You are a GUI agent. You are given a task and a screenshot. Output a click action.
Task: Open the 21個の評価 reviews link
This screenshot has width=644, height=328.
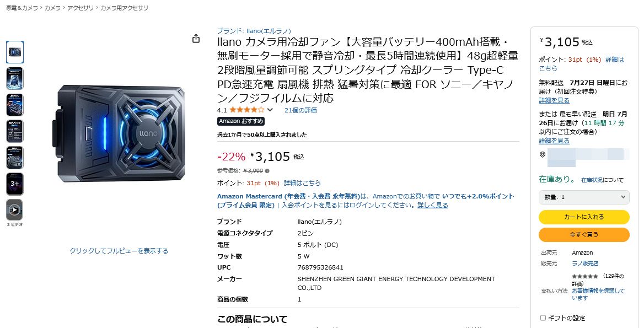click(300, 110)
